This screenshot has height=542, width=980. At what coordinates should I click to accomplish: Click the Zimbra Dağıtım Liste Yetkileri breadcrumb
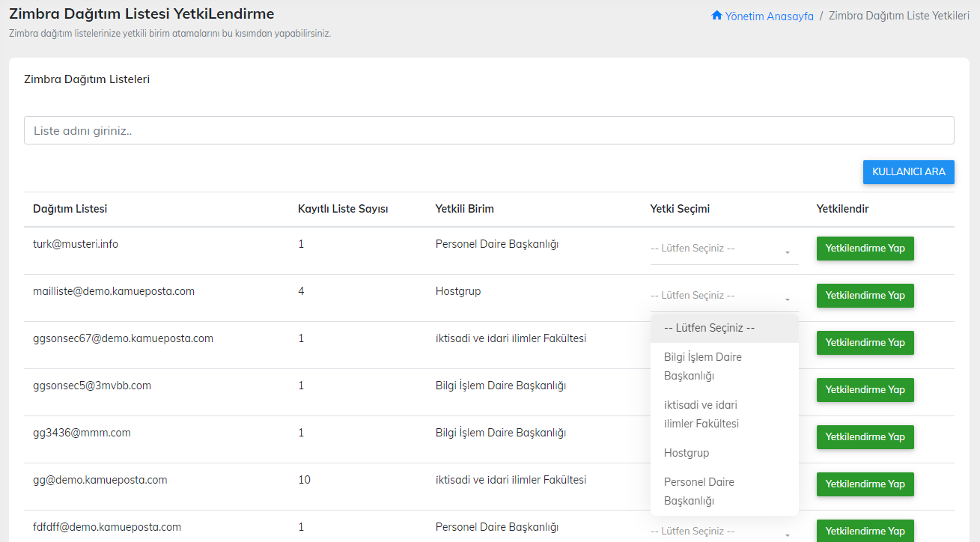[899, 16]
